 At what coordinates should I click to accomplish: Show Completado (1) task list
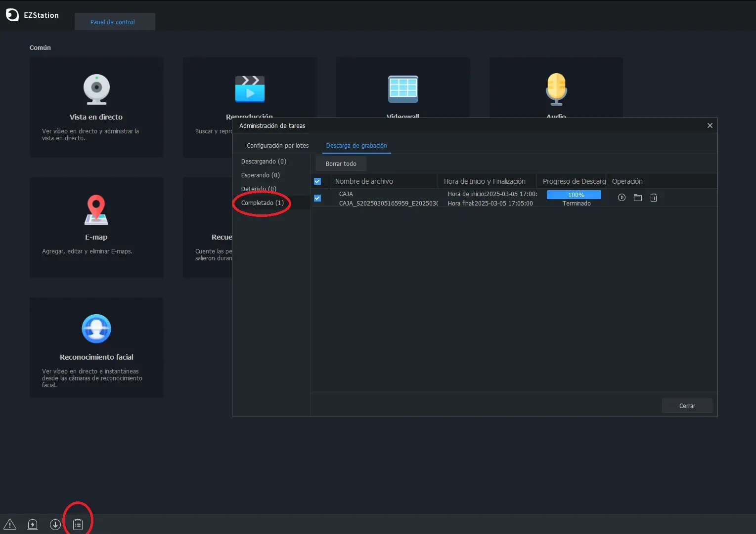coord(263,203)
